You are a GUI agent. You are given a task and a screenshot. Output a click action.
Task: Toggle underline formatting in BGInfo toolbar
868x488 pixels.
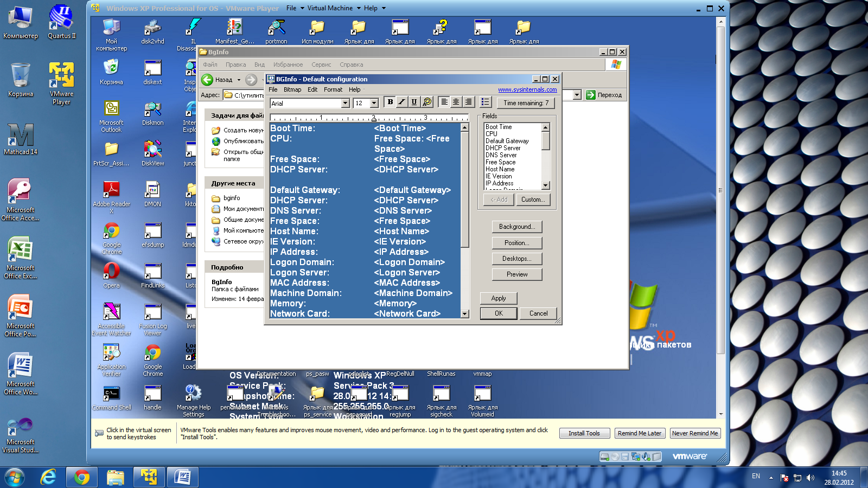(414, 102)
